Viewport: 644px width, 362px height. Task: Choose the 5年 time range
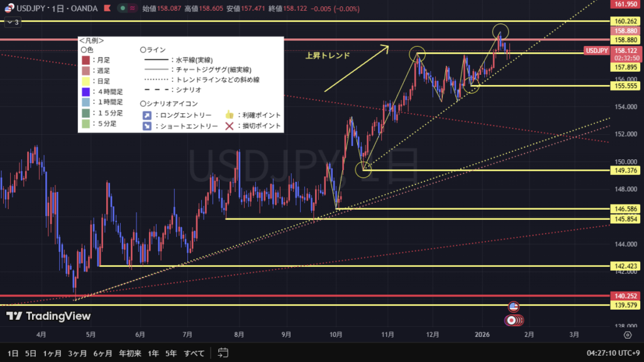170,353
